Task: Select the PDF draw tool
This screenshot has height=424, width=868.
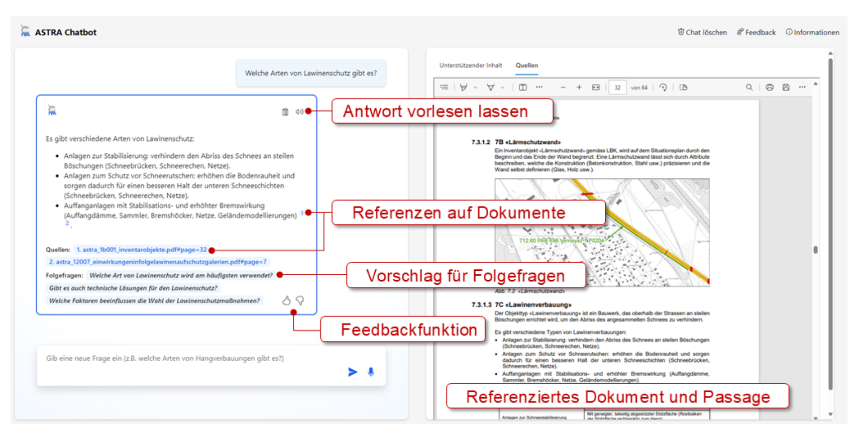Action: pyautogui.click(x=491, y=87)
